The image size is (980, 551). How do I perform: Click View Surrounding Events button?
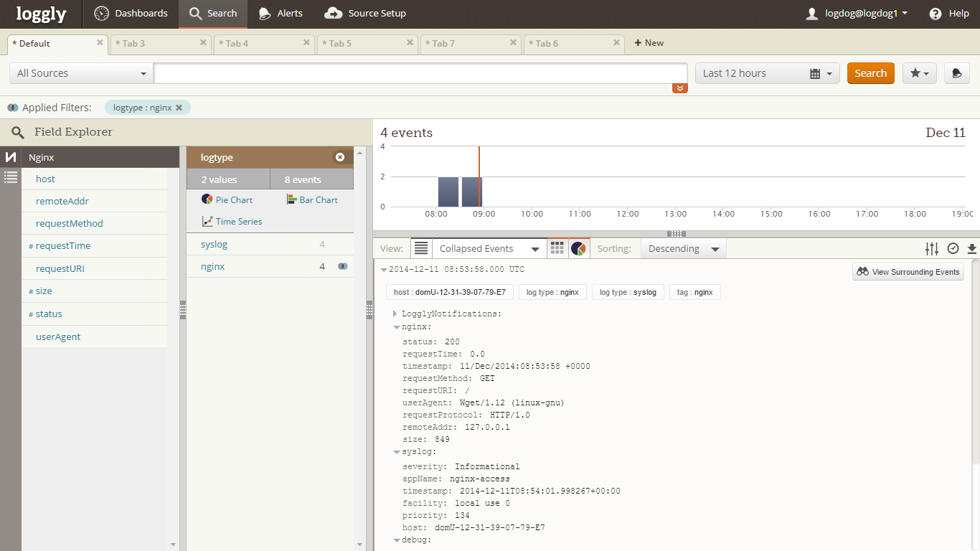(908, 272)
